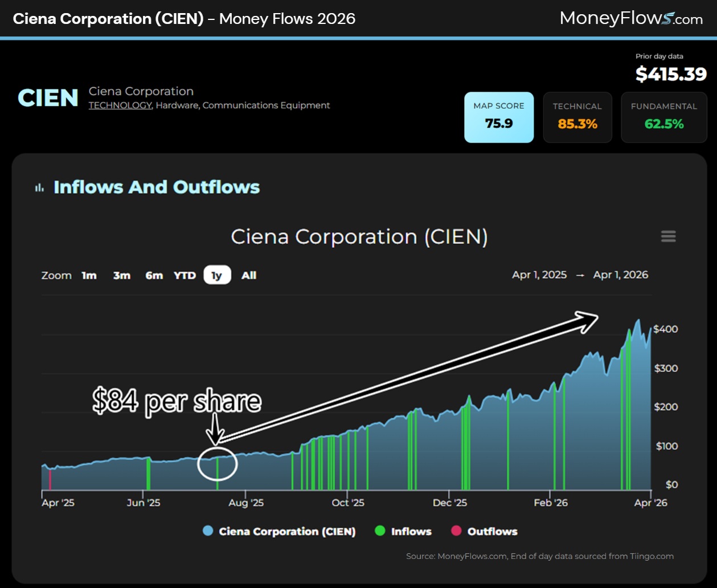Viewport: 717px width, 588px height.
Task: Click the MoneyFlows.com logo
Action: tap(631, 18)
